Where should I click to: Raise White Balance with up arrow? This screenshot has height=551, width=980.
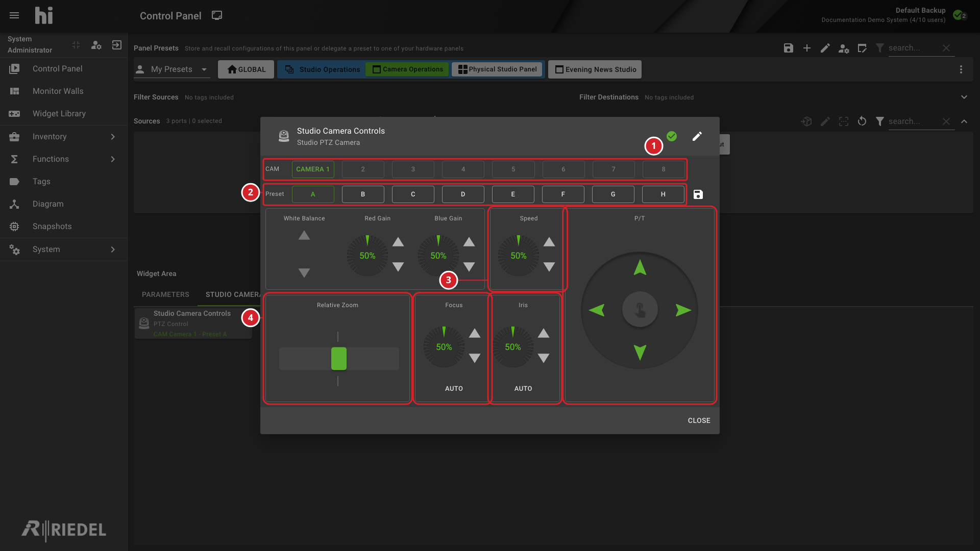point(304,235)
